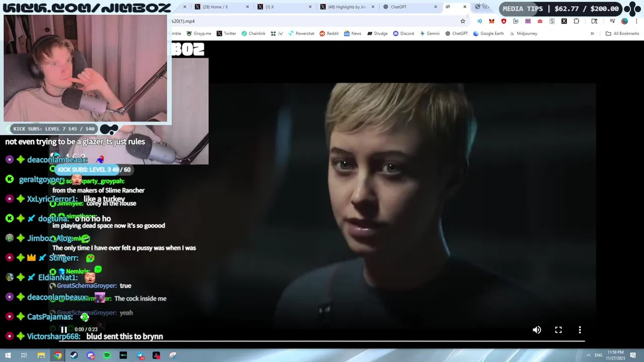The width and height of the screenshot is (644, 362).
Task: Open Steam from the taskbar
Action: 74,355
